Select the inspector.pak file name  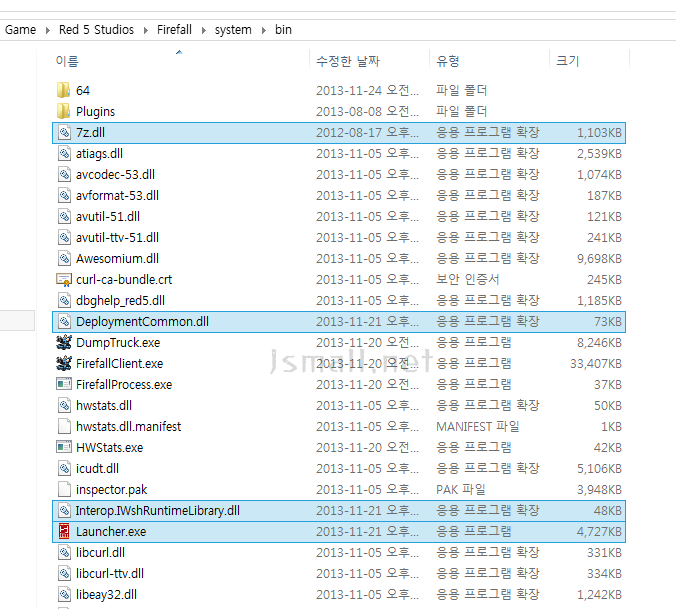[112, 490]
